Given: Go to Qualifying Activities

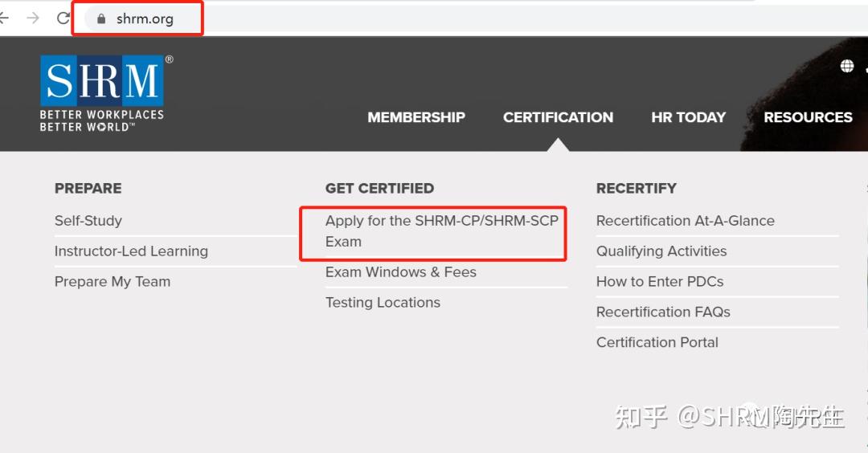Looking at the screenshot, I should 661,251.
